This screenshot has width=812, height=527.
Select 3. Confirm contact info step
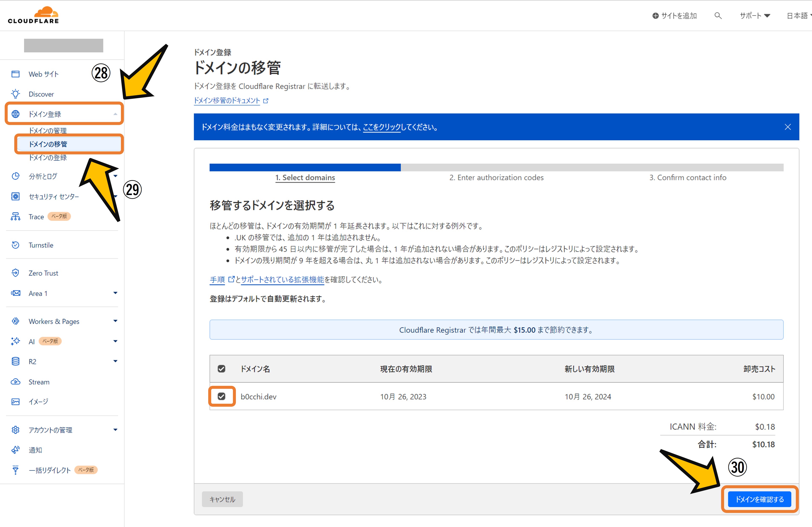click(x=688, y=178)
